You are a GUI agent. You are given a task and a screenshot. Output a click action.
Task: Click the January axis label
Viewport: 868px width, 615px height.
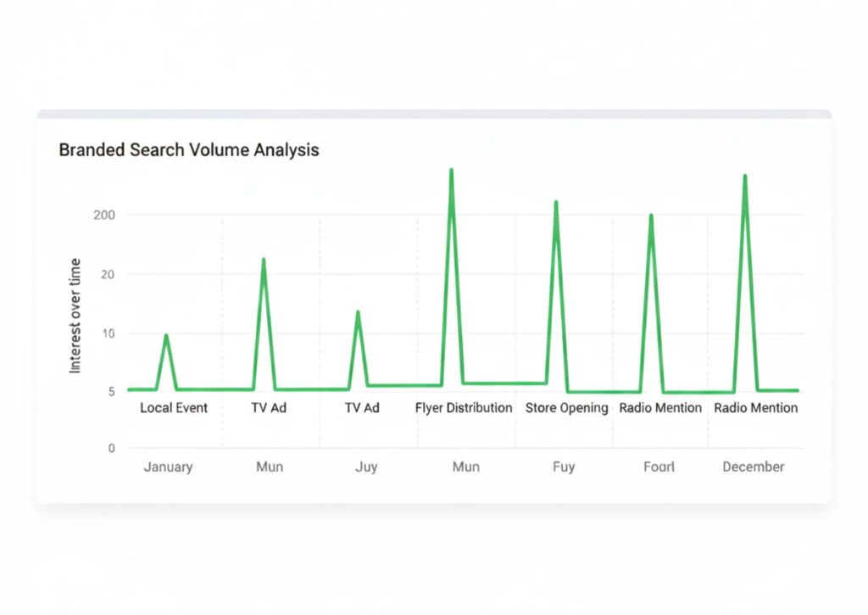[x=168, y=467]
